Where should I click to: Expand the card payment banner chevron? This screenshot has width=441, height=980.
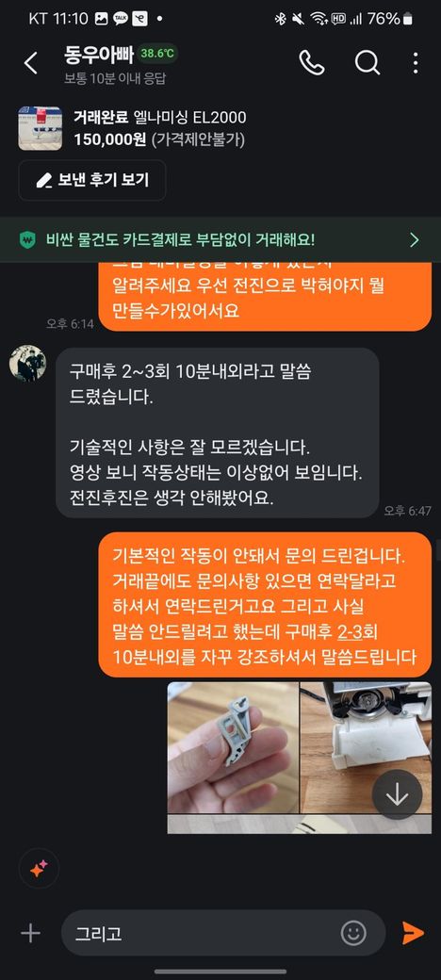pyautogui.click(x=414, y=240)
